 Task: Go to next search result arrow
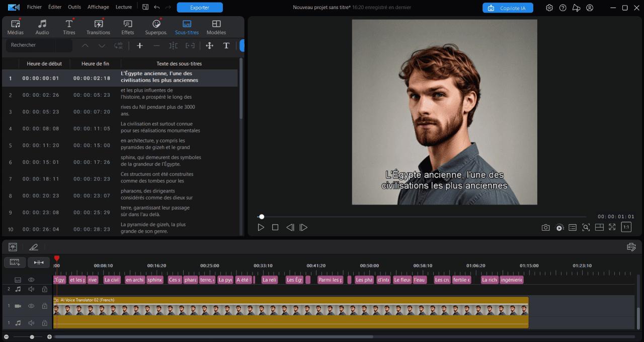(x=102, y=46)
